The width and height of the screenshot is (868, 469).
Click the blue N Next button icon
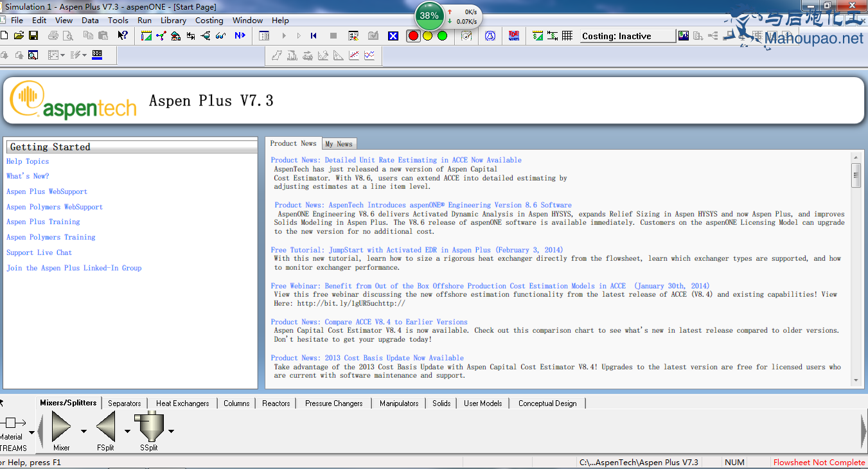tap(240, 36)
